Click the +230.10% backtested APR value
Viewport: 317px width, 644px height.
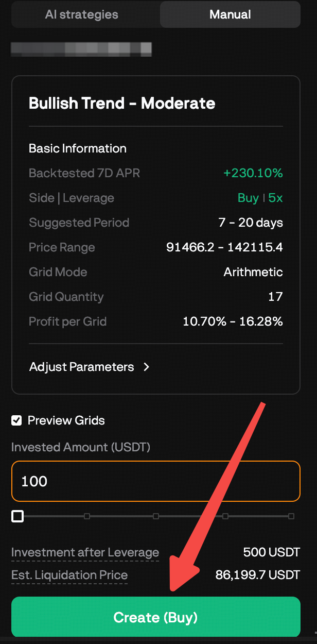(253, 173)
